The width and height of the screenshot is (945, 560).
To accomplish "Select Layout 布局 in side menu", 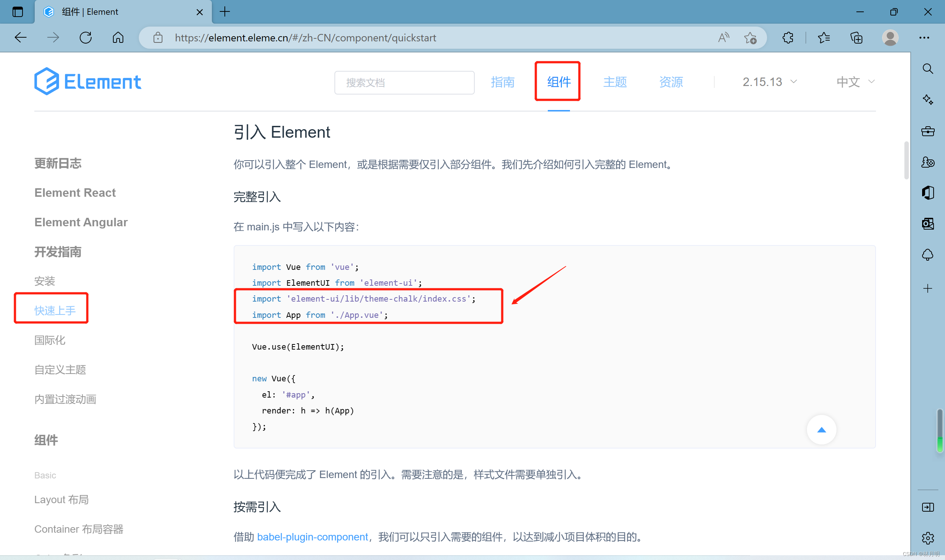I will coord(62,499).
